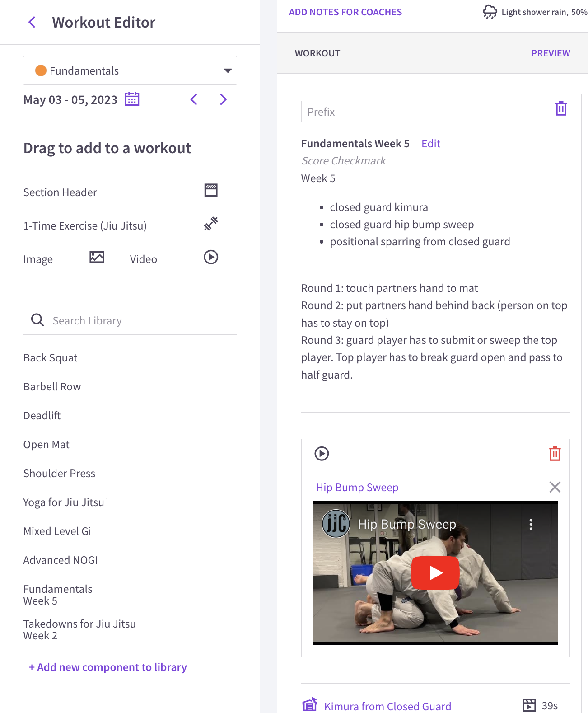Viewport: 588px width, 713px height.
Task: Click the back arrow beside Workout Editor
Action: 32,22
